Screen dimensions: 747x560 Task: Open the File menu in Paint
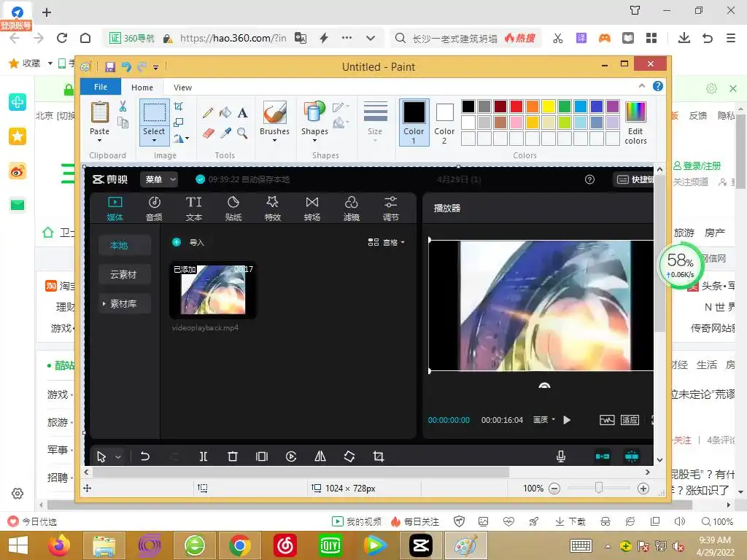101,87
